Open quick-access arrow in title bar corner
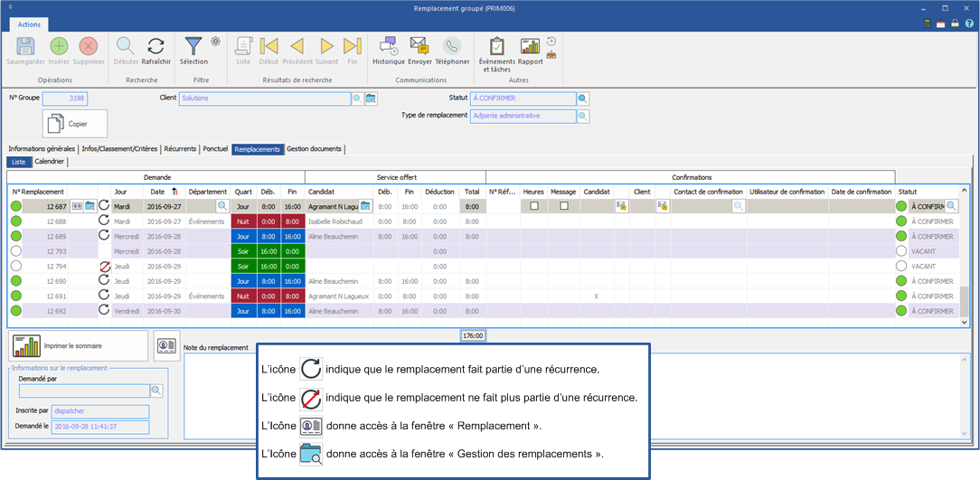The height and width of the screenshot is (480, 980). click(11, 8)
